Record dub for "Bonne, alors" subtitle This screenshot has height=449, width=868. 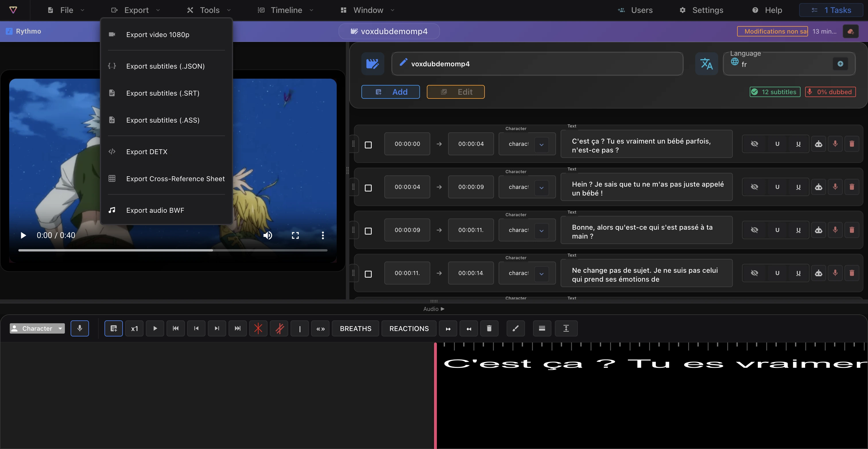(835, 230)
